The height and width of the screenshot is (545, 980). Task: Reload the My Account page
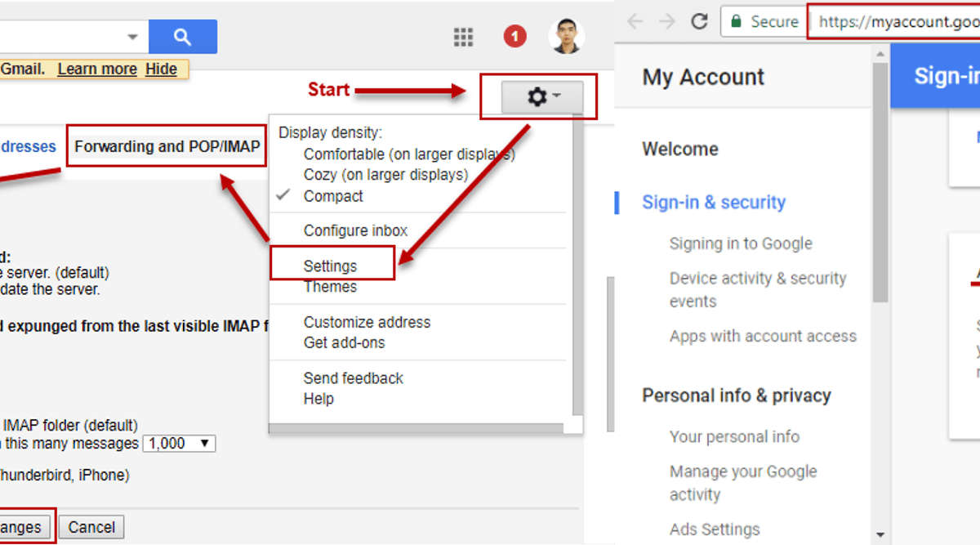pos(702,21)
